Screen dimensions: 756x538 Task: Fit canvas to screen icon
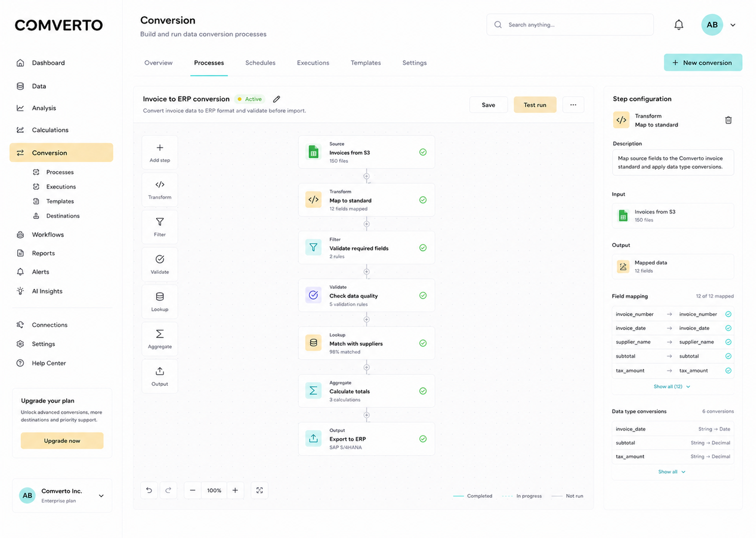[259, 490]
